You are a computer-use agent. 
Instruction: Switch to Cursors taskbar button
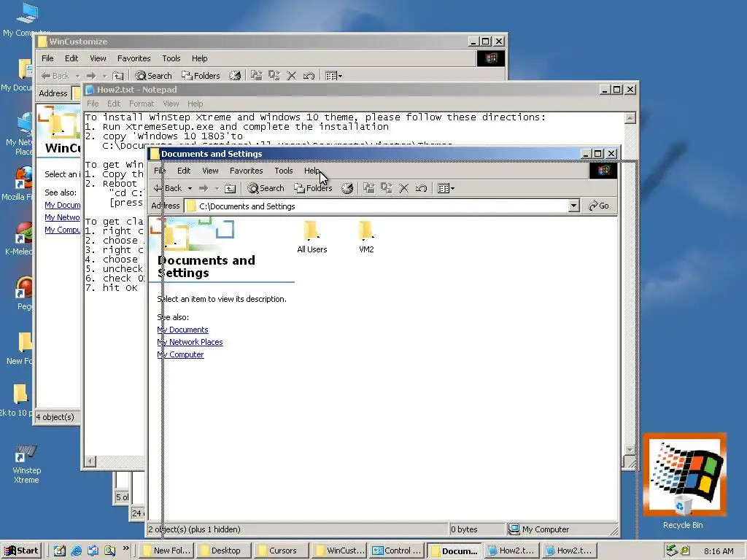pos(282,551)
